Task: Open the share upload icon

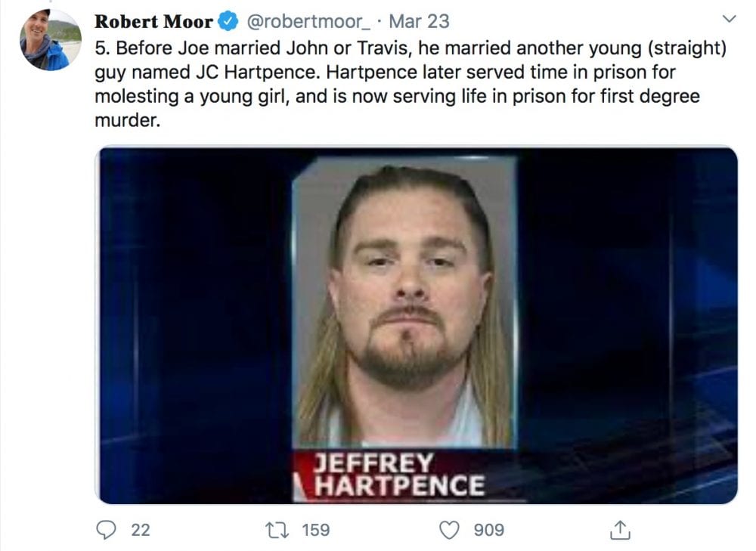Action: coord(620,530)
